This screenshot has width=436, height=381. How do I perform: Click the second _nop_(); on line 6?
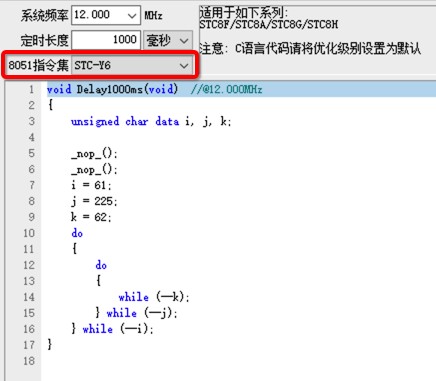tap(94, 170)
